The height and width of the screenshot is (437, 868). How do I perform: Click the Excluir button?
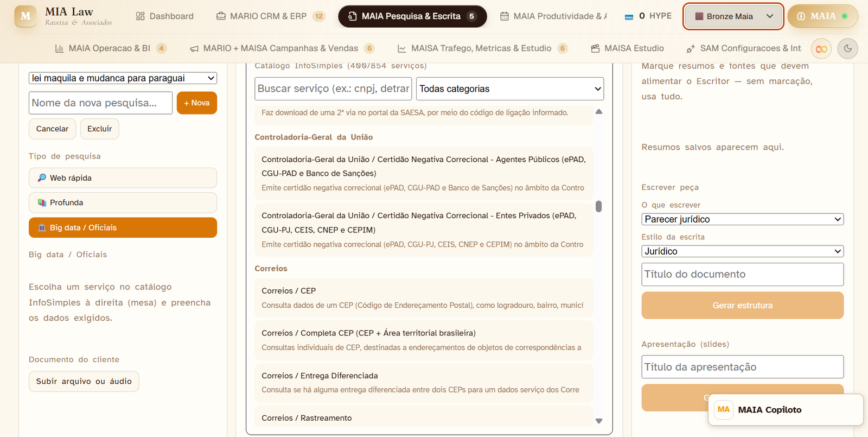[x=100, y=129]
